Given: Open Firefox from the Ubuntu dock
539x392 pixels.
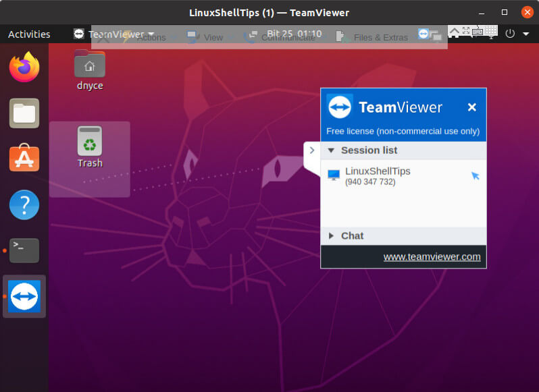Looking at the screenshot, I should click(24, 67).
